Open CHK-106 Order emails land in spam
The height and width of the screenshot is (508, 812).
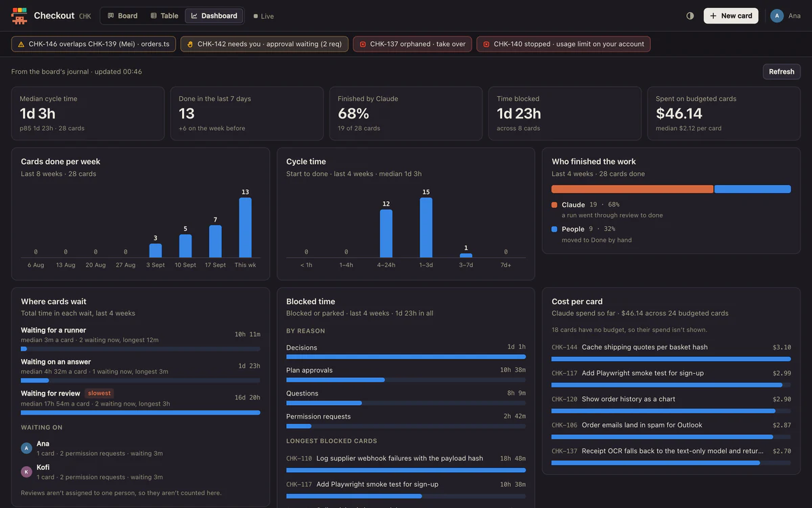(671, 429)
